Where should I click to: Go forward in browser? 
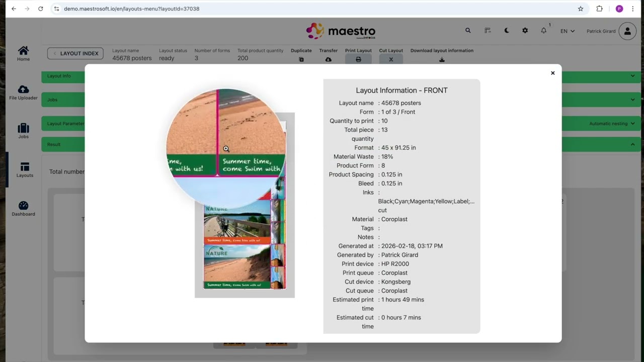click(x=27, y=9)
